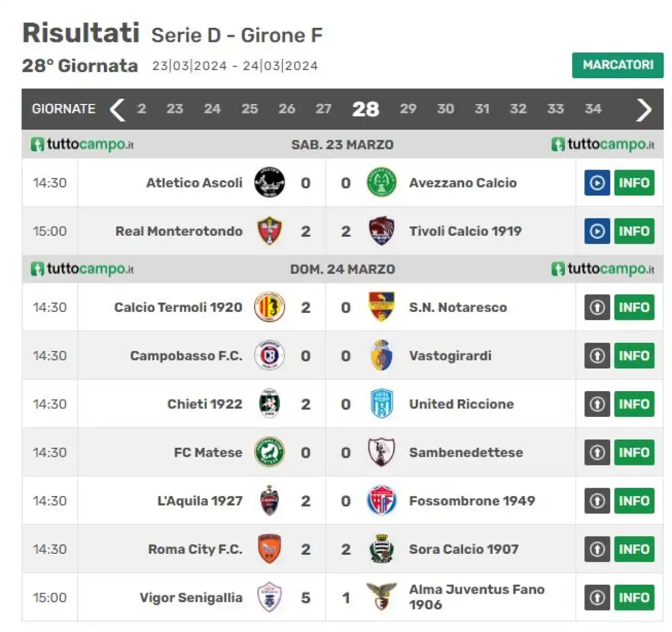Advance giornate list with right chevron
The width and height of the screenshot is (672, 632).
[x=644, y=109]
